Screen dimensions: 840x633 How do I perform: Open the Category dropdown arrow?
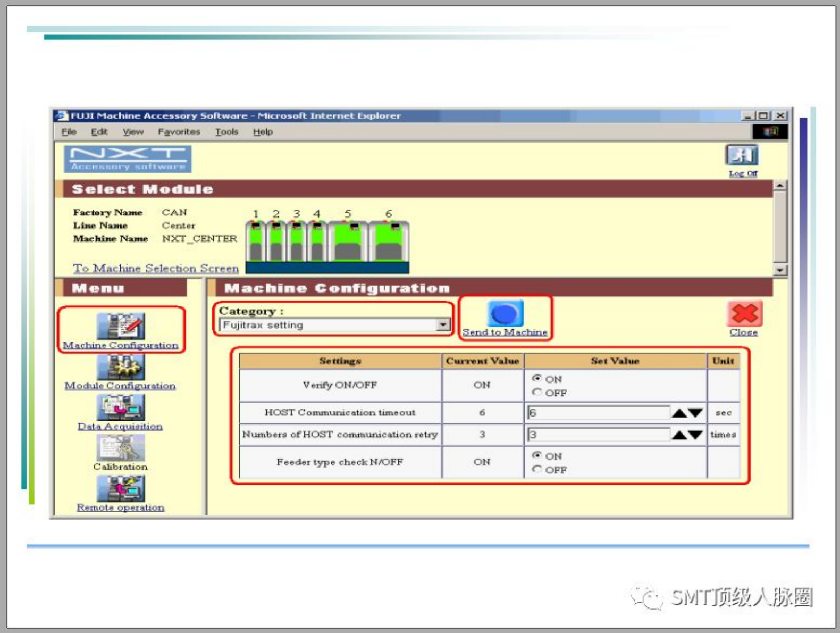tap(443, 324)
